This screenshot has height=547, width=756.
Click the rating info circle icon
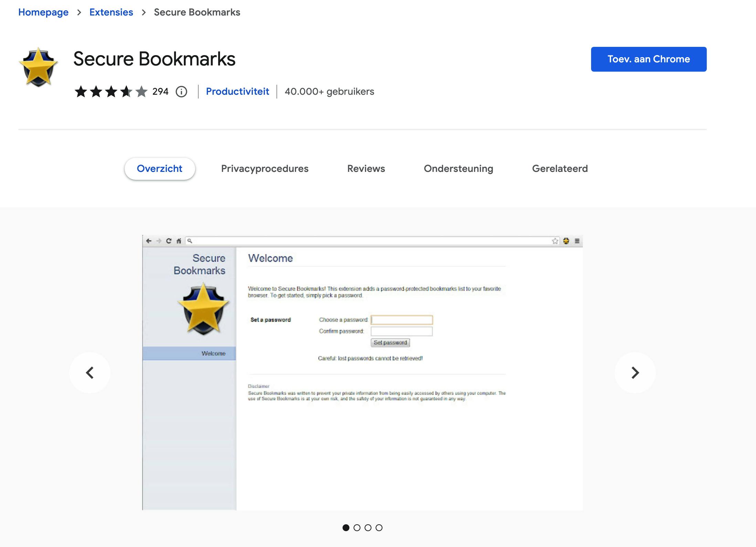pyautogui.click(x=181, y=92)
